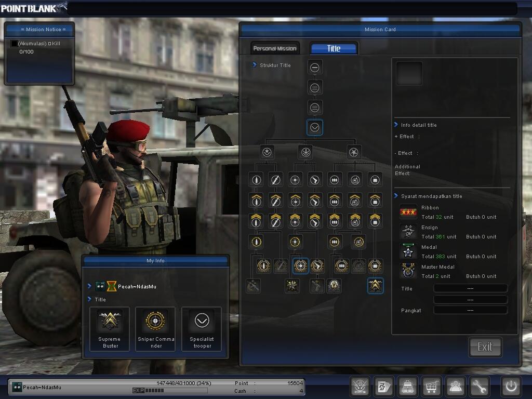Select the laurel-wreath magazine title icon

(341, 266)
